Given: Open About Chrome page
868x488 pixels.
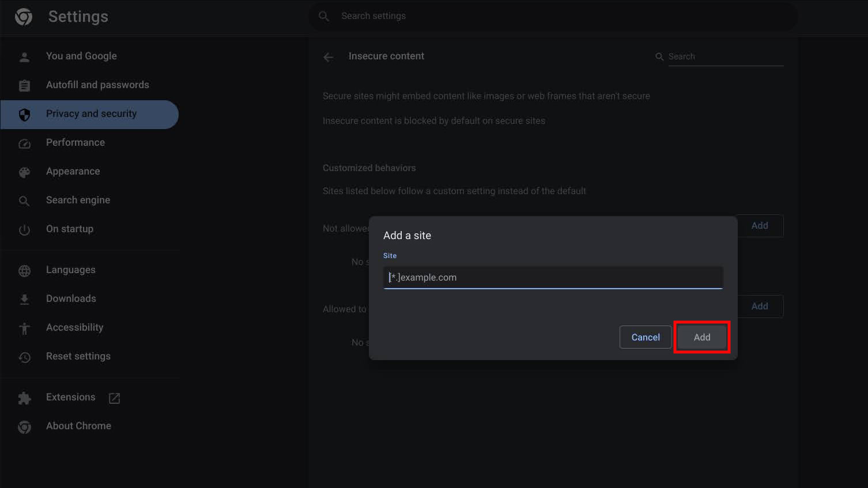Looking at the screenshot, I should click(78, 426).
